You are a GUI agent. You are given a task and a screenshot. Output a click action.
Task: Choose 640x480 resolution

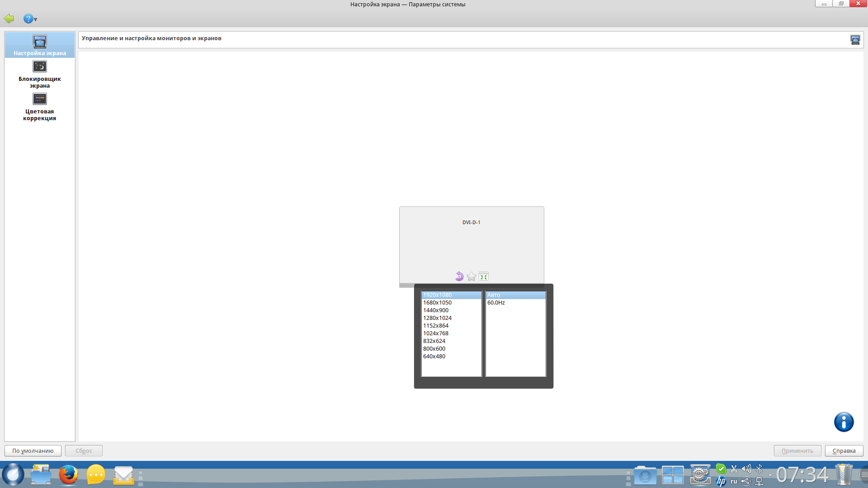point(434,357)
